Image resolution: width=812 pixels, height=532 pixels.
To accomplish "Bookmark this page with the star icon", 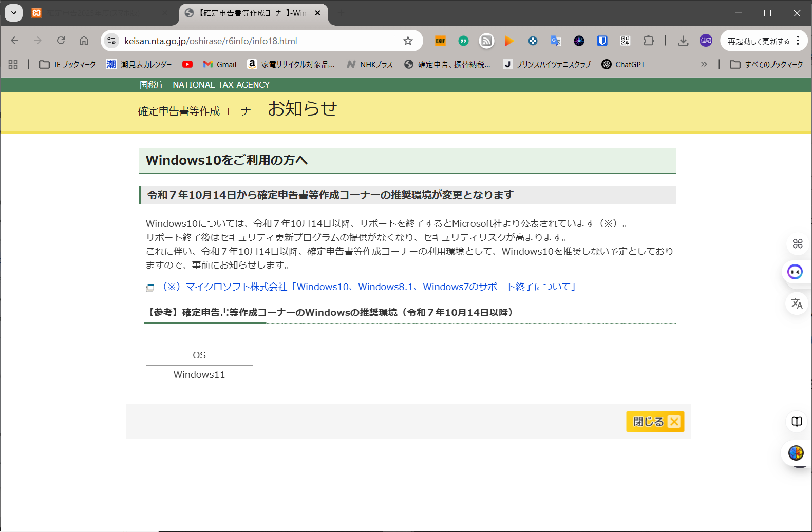I will point(408,41).
